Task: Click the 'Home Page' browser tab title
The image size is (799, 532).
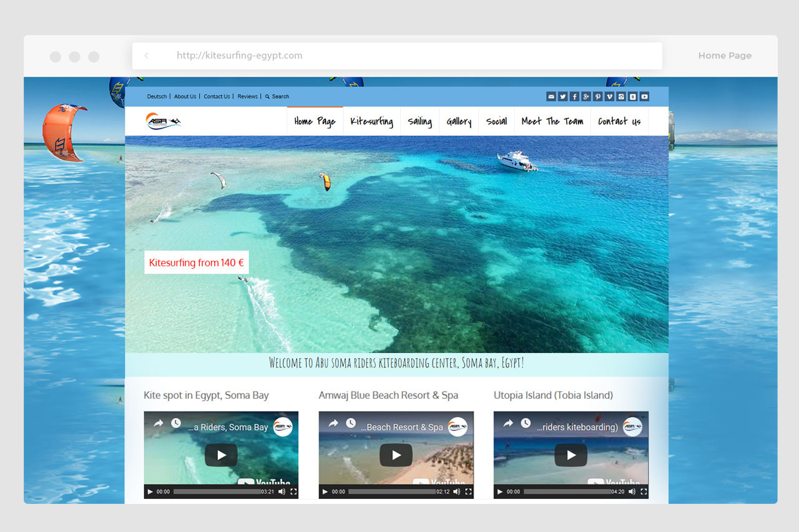Action: (x=725, y=56)
